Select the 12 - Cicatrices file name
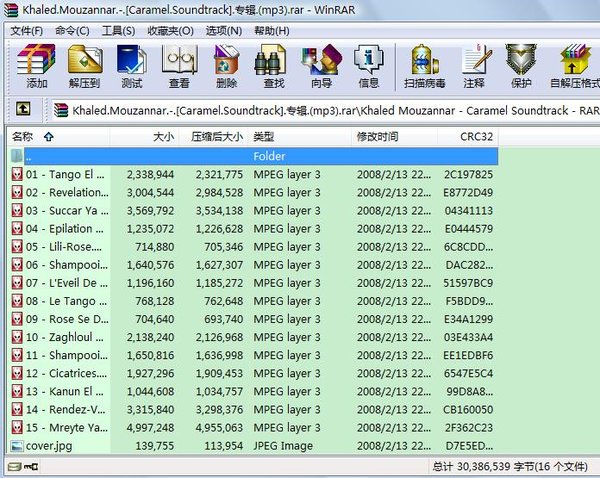The image size is (600, 478). coord(67,374)
